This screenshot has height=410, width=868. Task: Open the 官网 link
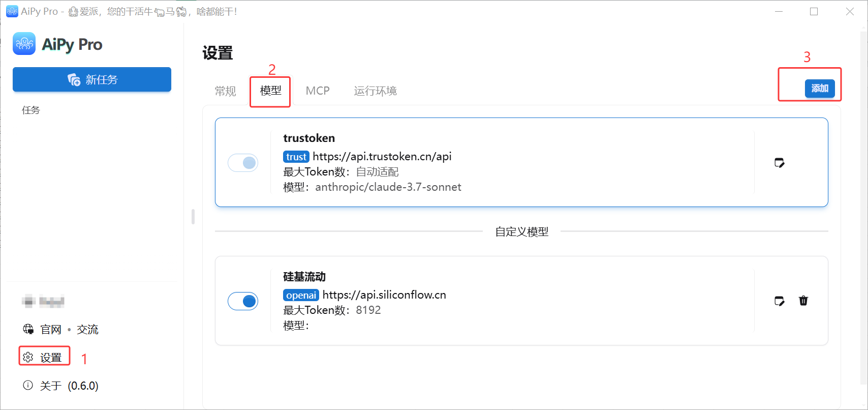[51, 330]
